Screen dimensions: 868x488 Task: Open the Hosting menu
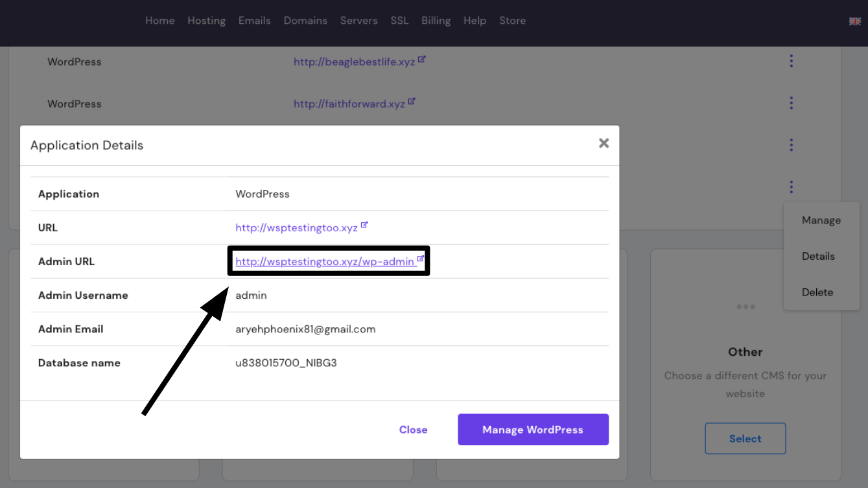point(206,21)
